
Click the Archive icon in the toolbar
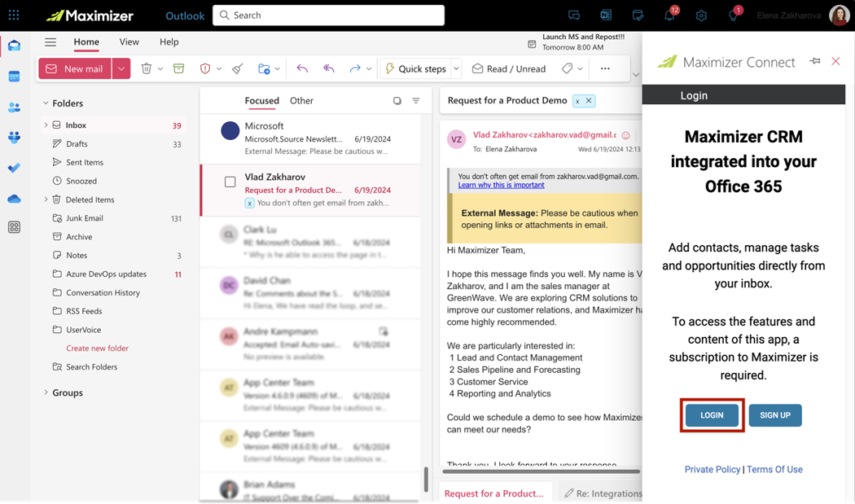[x=179, y=68]
